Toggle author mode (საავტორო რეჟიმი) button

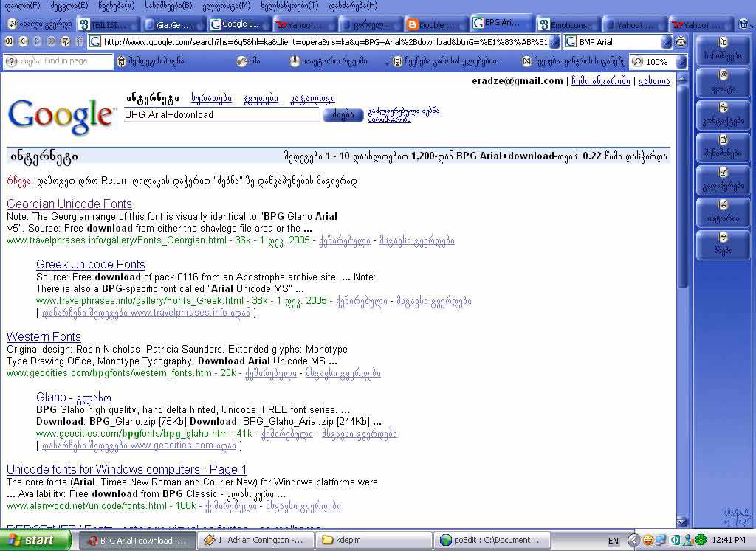click(x=329, y=61)
